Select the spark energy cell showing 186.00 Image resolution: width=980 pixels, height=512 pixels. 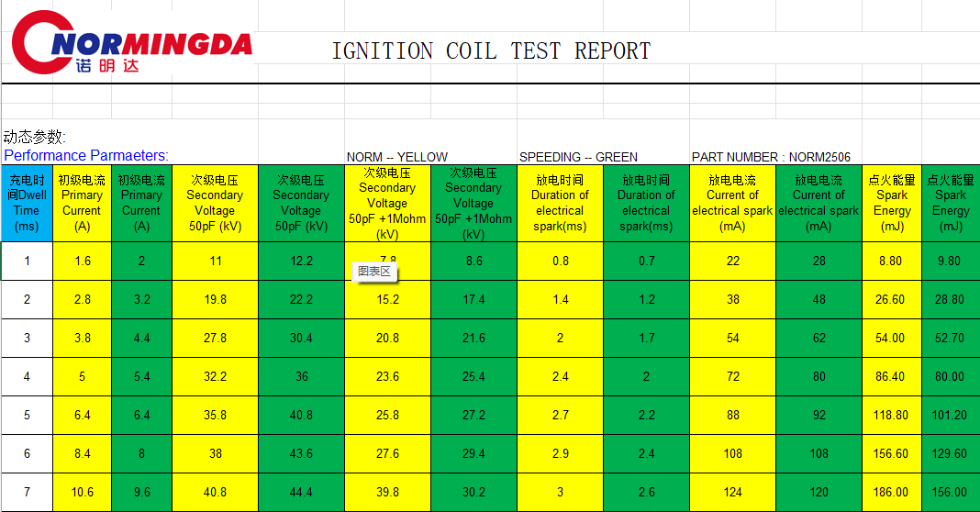tap(891, 492)
